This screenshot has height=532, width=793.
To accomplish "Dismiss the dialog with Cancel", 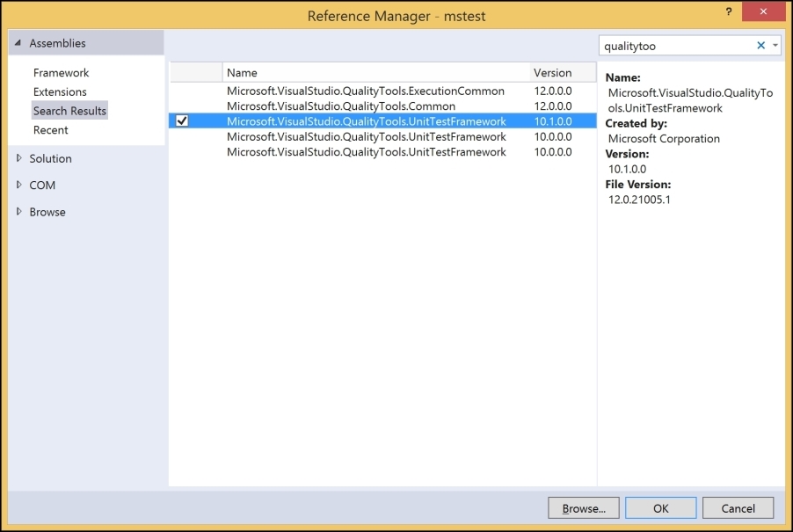I will tap(737, 507).
